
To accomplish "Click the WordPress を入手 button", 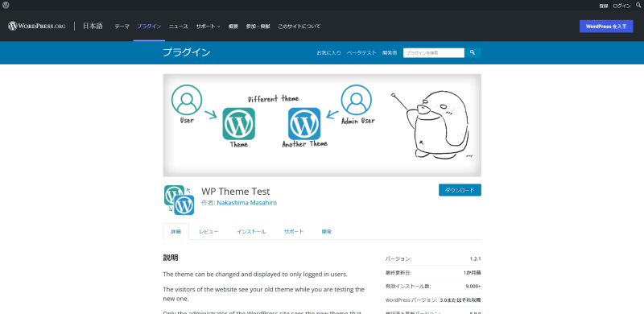I will click(606, 27).
